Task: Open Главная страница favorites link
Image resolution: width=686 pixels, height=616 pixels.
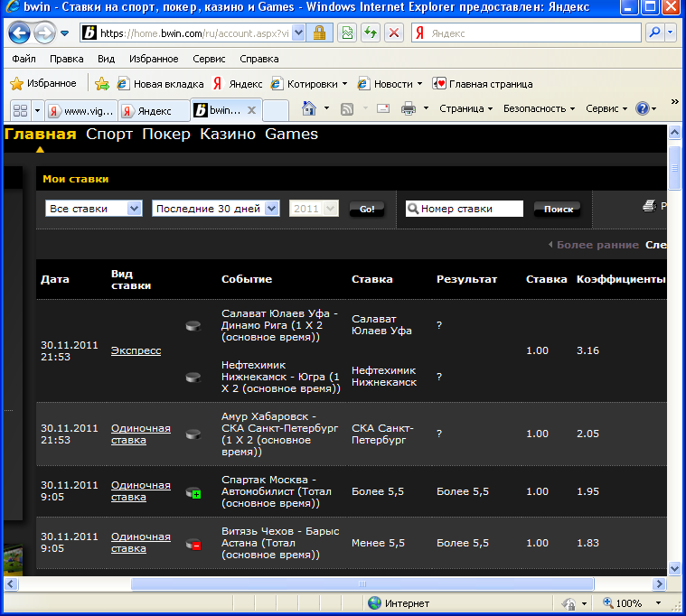Action: click(x=483, y=84)
